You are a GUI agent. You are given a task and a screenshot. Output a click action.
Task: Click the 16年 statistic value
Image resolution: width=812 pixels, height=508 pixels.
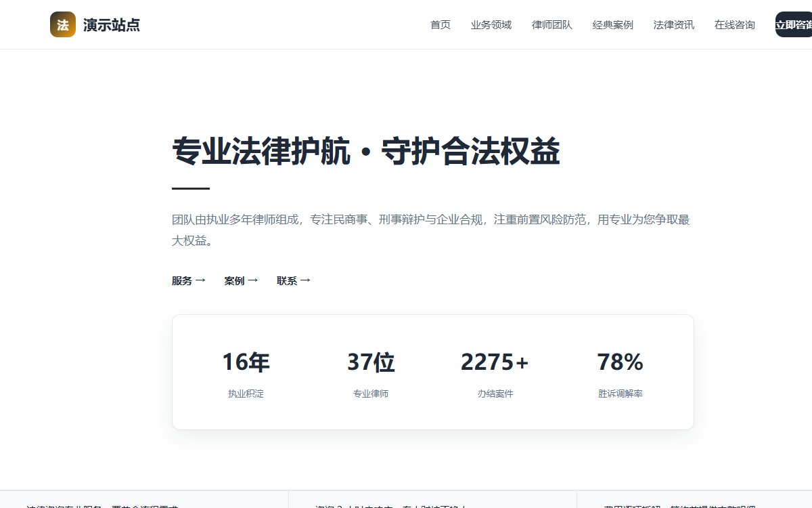[x=246, y=362]
